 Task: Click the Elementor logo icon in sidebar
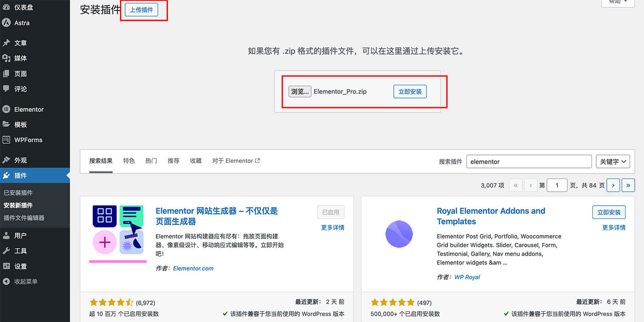(x=6, y=109)
